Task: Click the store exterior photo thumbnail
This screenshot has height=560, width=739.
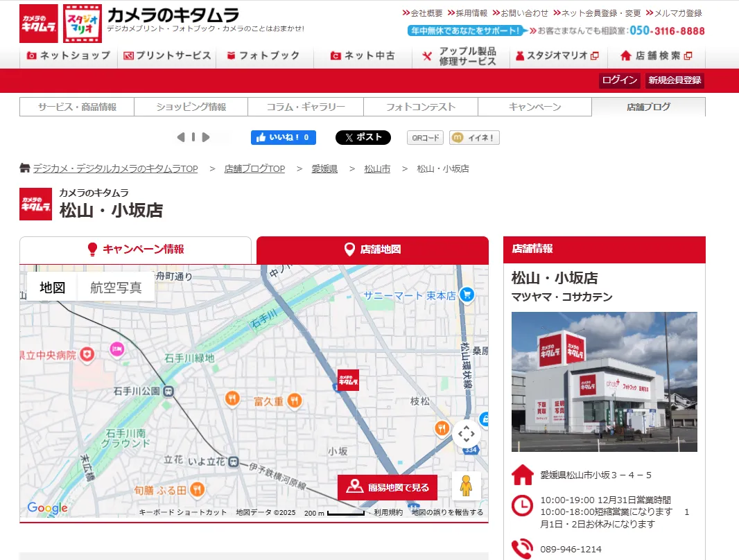Action: coord(605,382)
